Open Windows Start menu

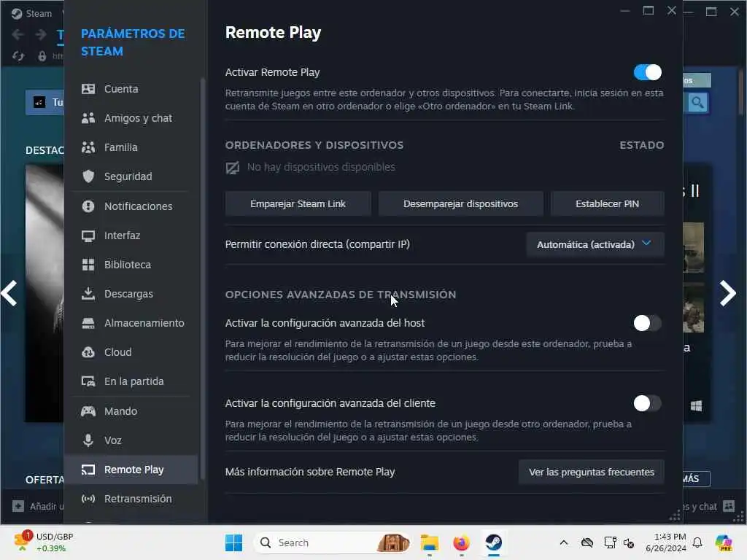click(x=233, y=542)
